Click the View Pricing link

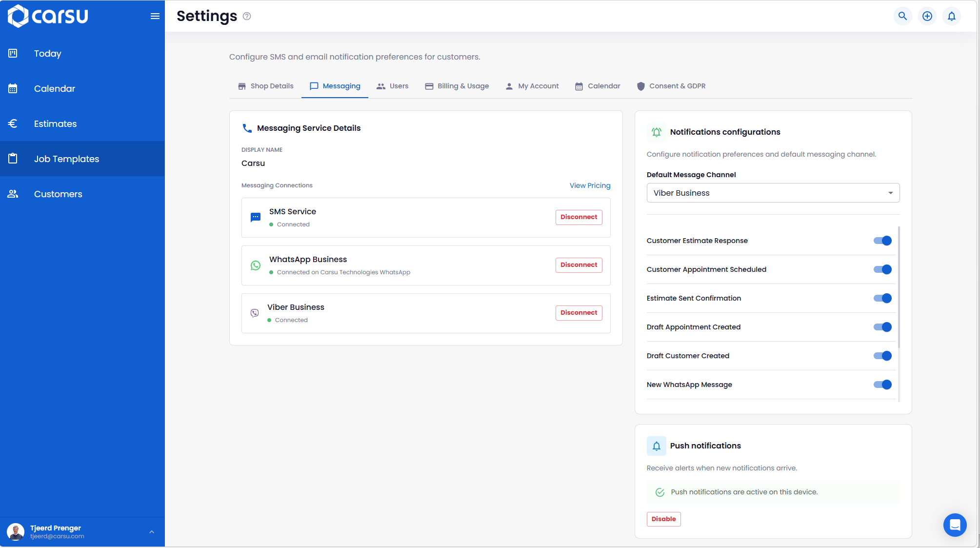coord(590,185)
